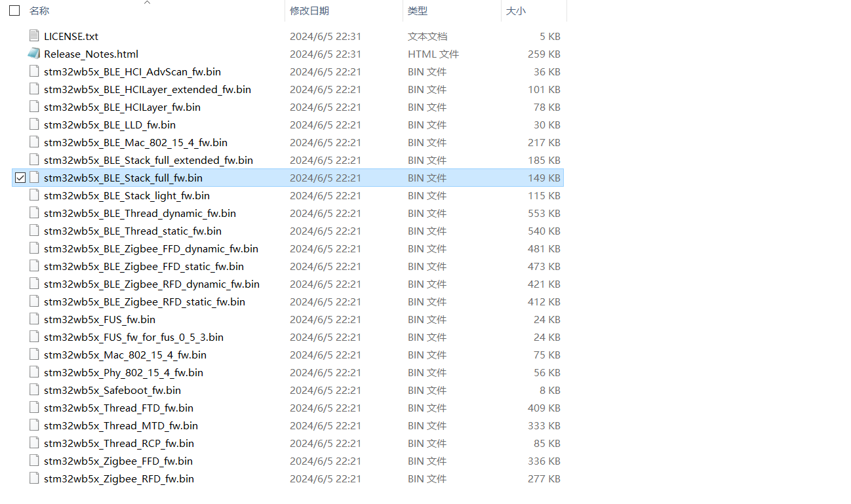
Task: Select file name stm32wb5x_Thread_RCP_fw.bin
Action: click(119, 444)
